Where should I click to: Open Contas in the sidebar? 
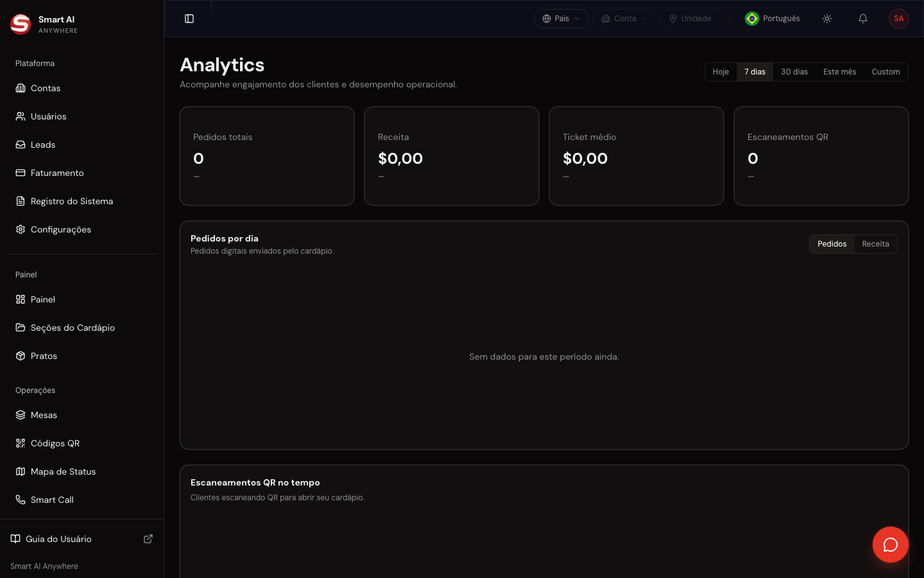point(81,88)
